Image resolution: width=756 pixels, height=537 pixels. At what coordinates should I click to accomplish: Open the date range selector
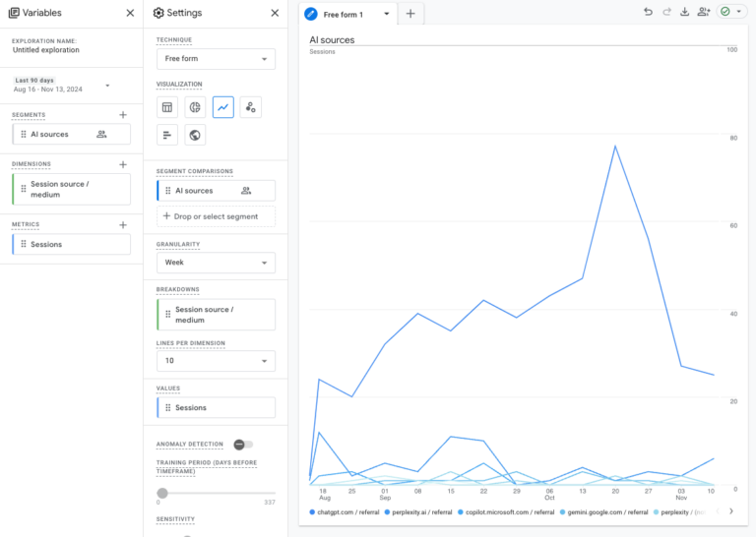[x=62, y=86]
